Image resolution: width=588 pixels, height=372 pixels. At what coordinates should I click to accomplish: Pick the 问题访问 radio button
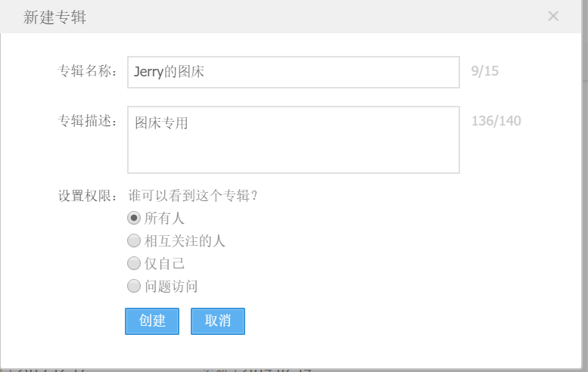click(x=134, y=287)
